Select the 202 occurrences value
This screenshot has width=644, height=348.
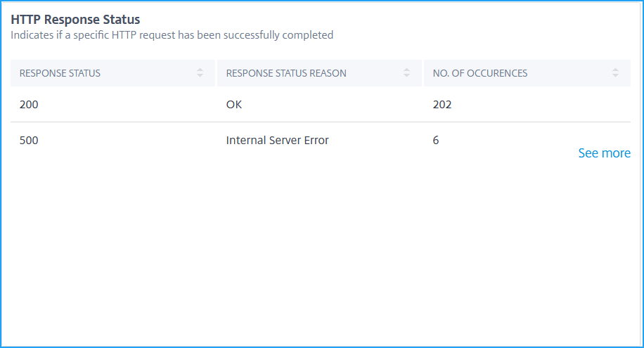pos(442,104)
